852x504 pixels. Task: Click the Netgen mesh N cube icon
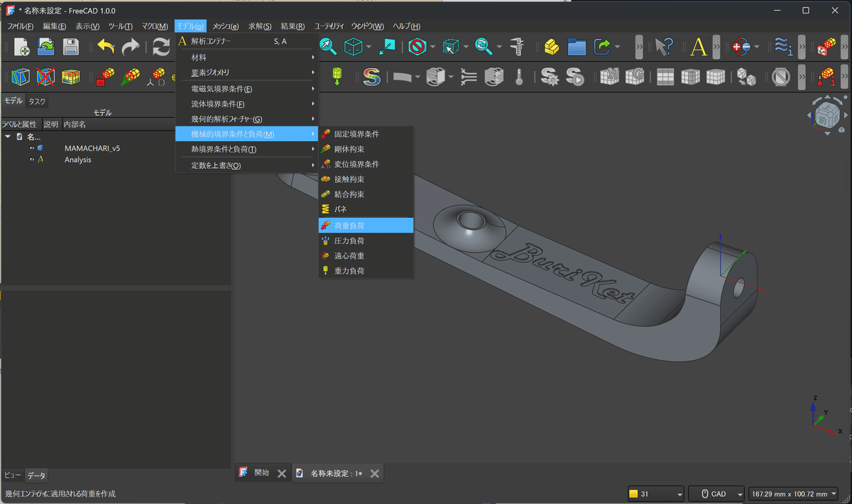click(x=609, y=77)
